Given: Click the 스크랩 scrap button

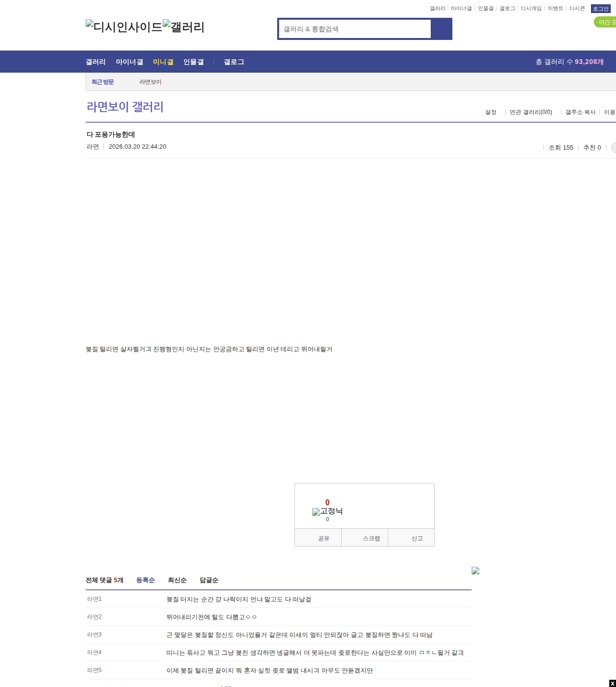Looking at the screenshot, I should 365,538.
